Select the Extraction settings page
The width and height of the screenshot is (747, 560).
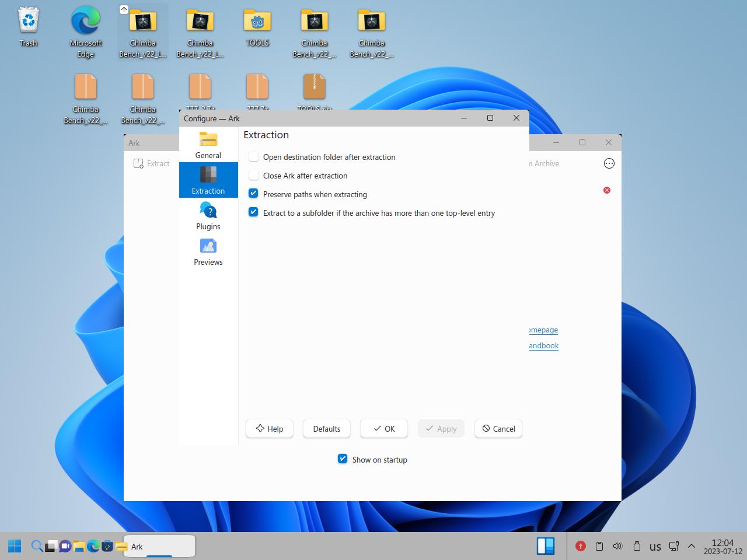click(208, 180)
